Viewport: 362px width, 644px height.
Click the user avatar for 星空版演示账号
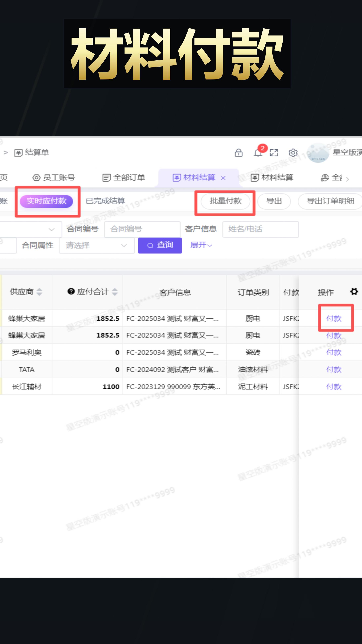(318, 153)
